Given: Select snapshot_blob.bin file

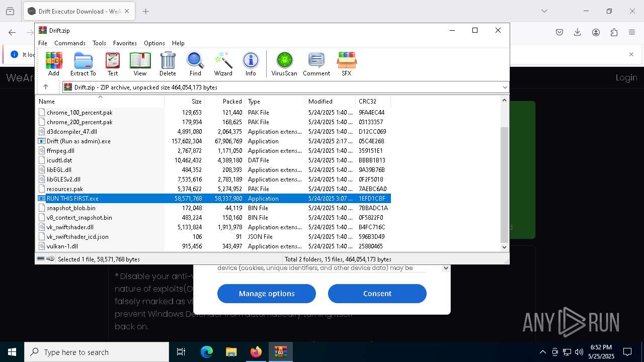Looking at the screenshot, I should [x=214, y=208].
